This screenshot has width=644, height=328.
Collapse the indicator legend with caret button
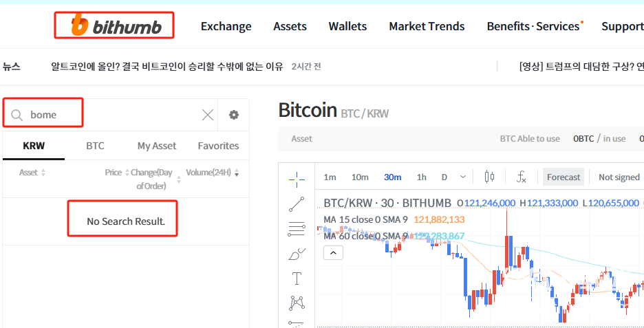coord(333,253)
